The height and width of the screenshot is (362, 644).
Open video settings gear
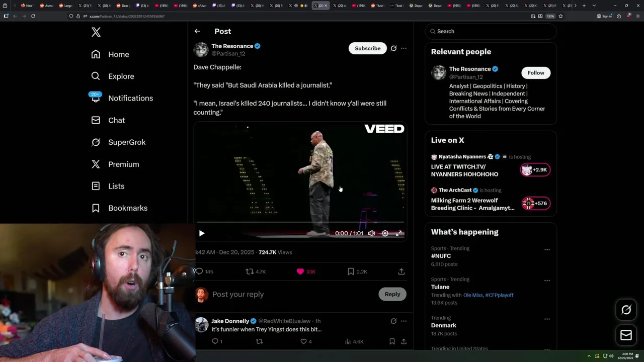coord(385,233)
